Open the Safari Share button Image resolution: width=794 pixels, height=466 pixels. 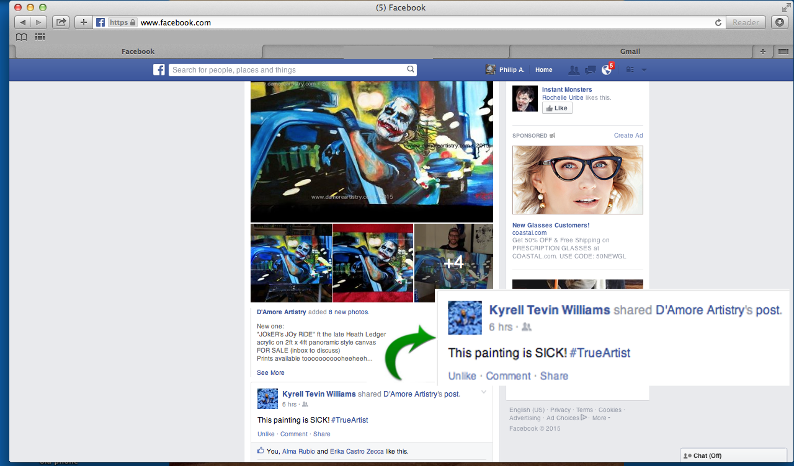pyautogui.click(x=61, y=22)
